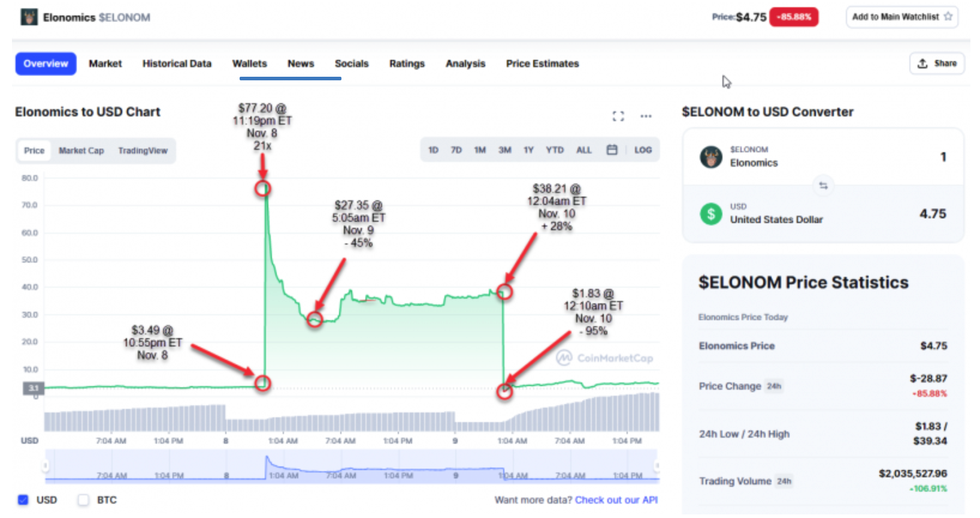Click the -85.88% price change badge
980x518 pixels.
click(x=794, y=17)
